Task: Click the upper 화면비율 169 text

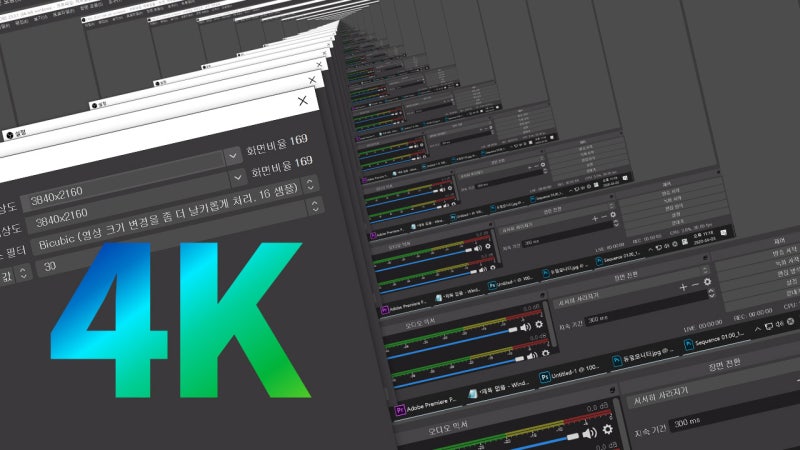Action: [x=277, y=145]
